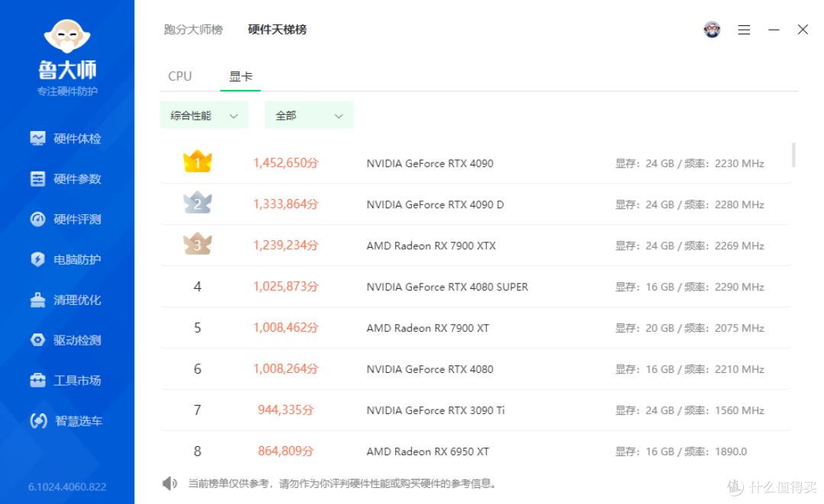Switch to the CPU tab

pos(180,77)
